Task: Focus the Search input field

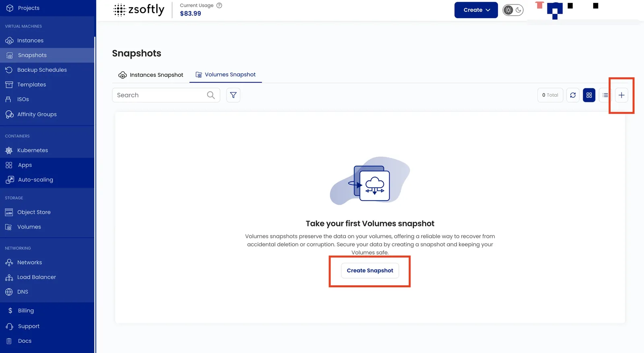Action: pos(166,95)
